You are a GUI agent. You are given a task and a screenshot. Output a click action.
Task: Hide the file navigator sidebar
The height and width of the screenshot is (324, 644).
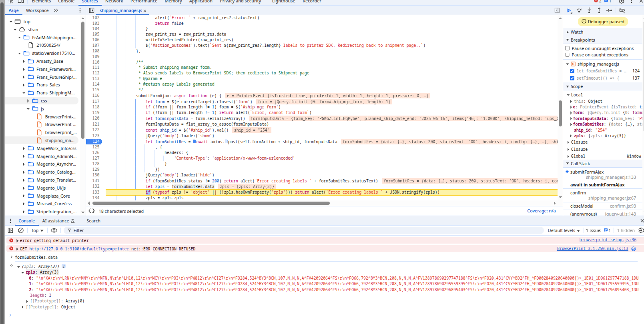tap(92, 10)
